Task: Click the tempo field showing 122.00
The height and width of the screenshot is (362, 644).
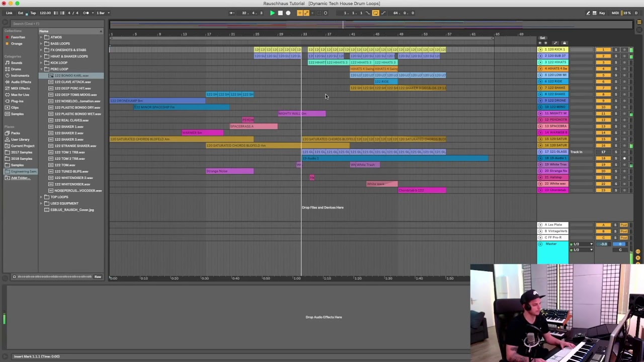Action: (45, 13)
